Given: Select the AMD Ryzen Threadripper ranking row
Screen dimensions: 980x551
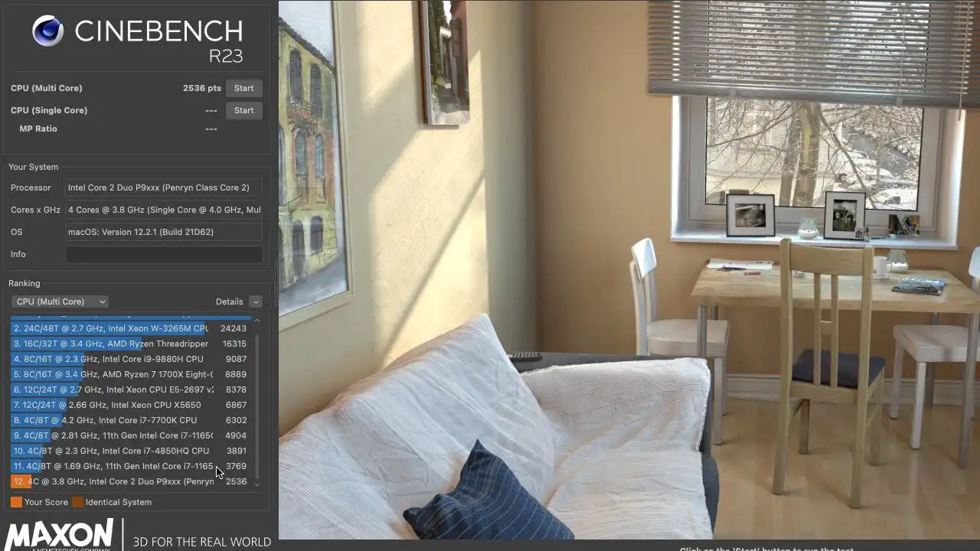Looking at the screenshot, I should 130,344.
